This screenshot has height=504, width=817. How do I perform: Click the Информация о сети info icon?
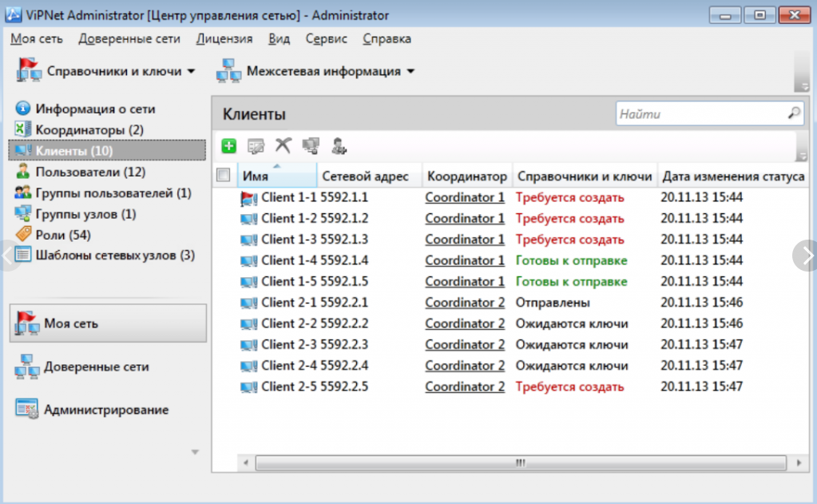coord(22,109)
